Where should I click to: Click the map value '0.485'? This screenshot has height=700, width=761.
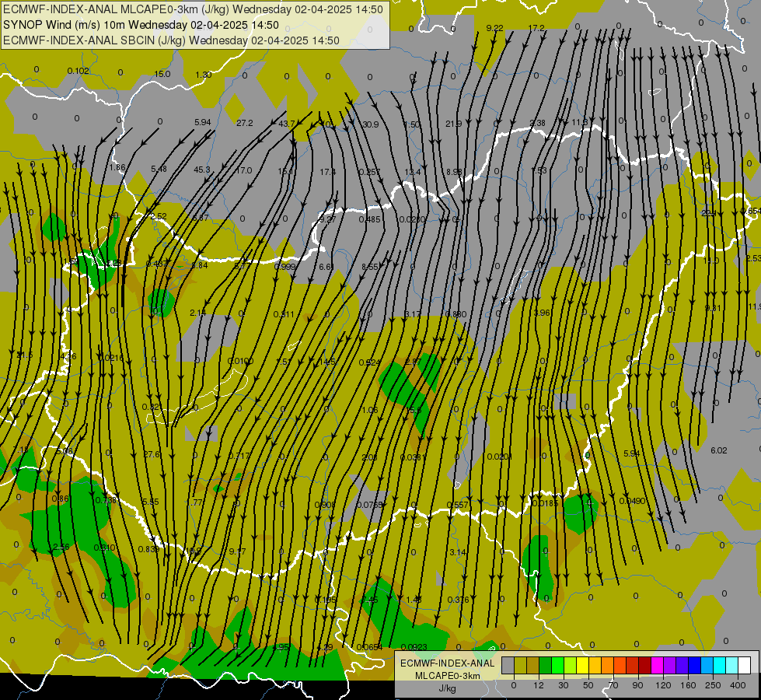coord(369,219)
